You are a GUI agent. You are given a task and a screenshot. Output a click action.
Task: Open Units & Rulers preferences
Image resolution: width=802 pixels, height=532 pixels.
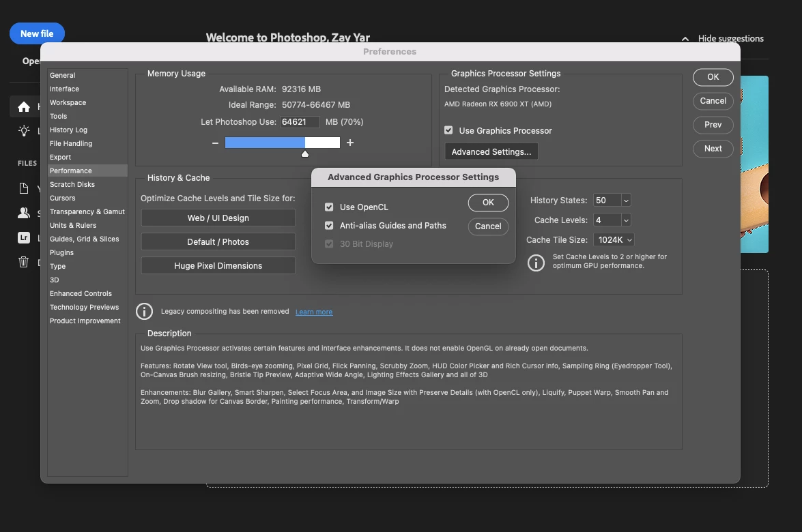pos(87,225)
